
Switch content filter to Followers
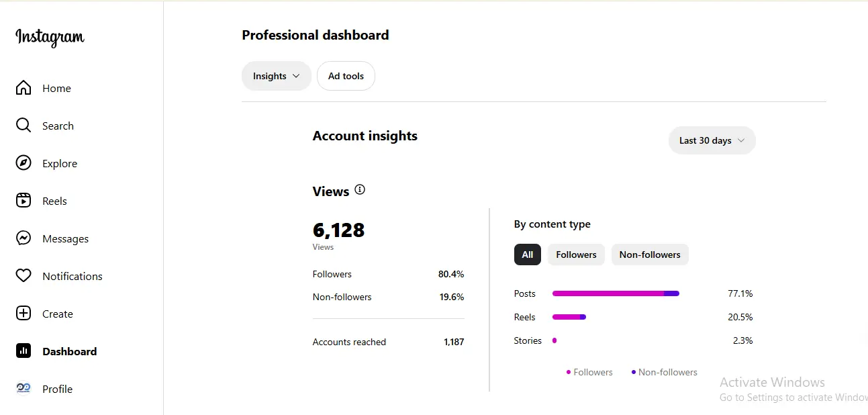(576, 255)
